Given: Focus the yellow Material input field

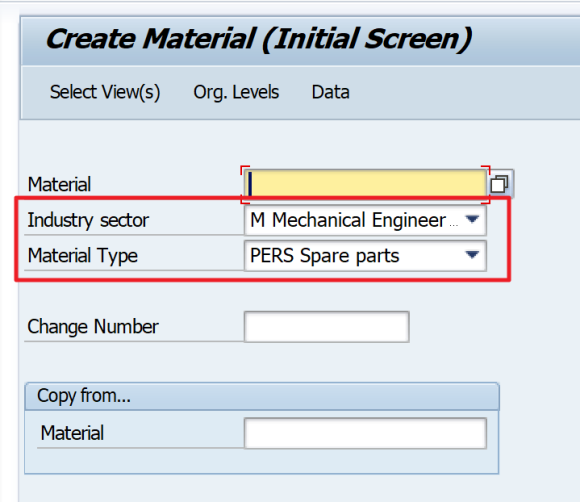Looking at the screenshot, I should [365, 184].
